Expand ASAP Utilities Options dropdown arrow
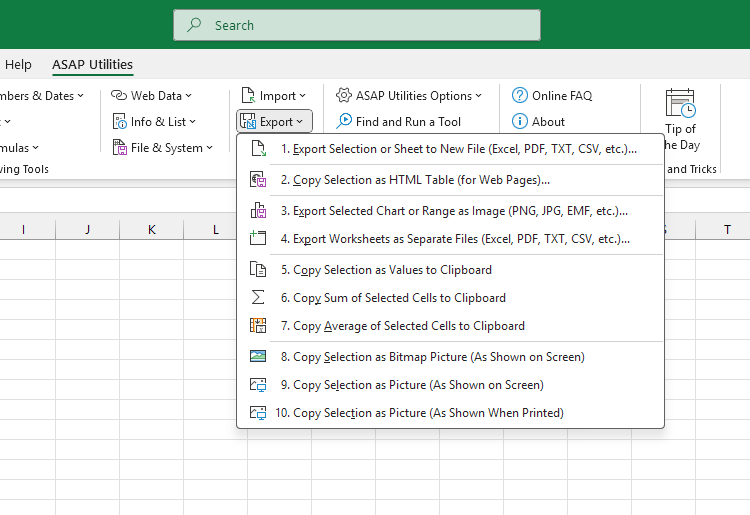750x515 pixels. 478,96
